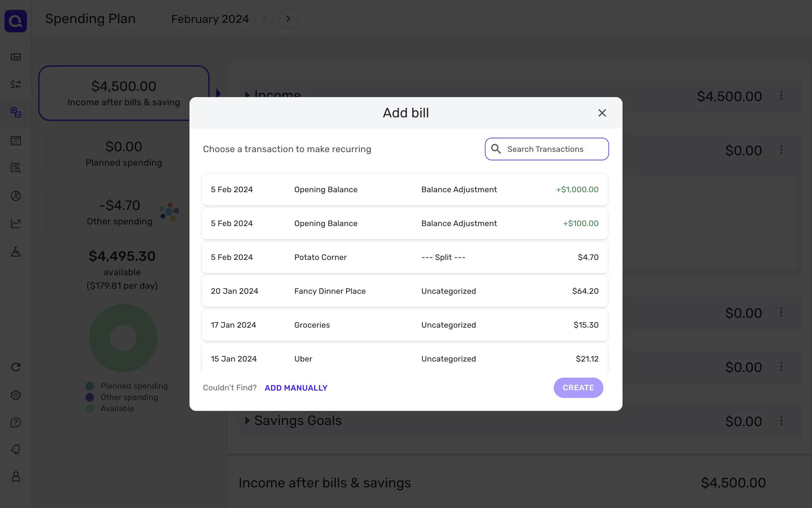The image size is (812, 508).
Task: Open the Transactions sidebar icon
Action: (x=16, y=84)
